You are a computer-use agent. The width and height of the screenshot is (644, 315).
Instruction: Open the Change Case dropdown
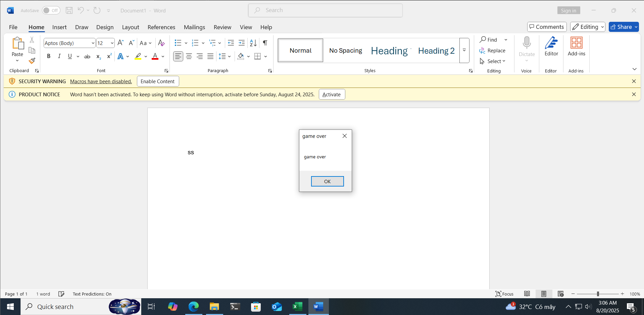click(x=146, y=43)
